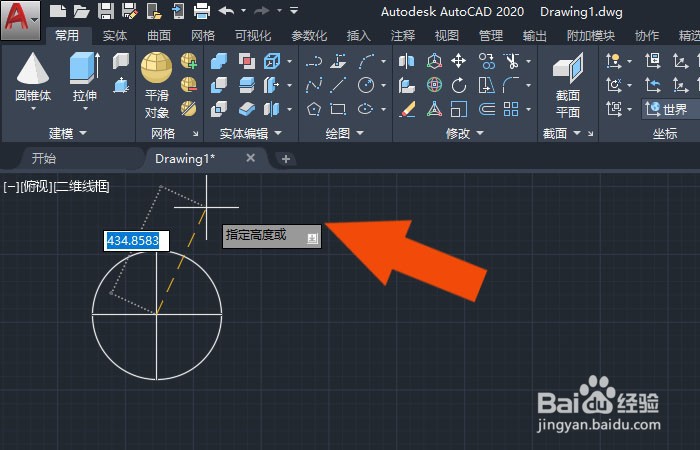The image size is (700, 450).
Task: Select the Rotate tool in 修改 panel
Action: 459,85
